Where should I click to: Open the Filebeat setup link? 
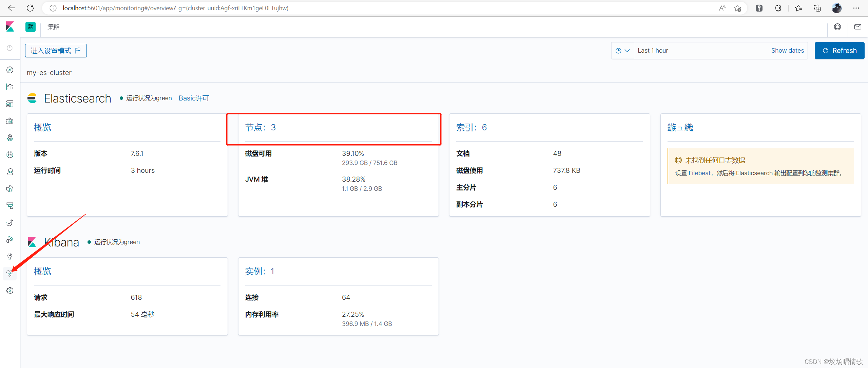(x=699, y=173)
